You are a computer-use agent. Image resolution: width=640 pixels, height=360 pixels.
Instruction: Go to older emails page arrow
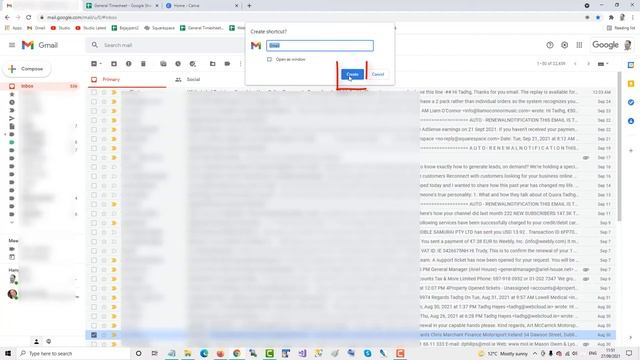click(588, 64)
